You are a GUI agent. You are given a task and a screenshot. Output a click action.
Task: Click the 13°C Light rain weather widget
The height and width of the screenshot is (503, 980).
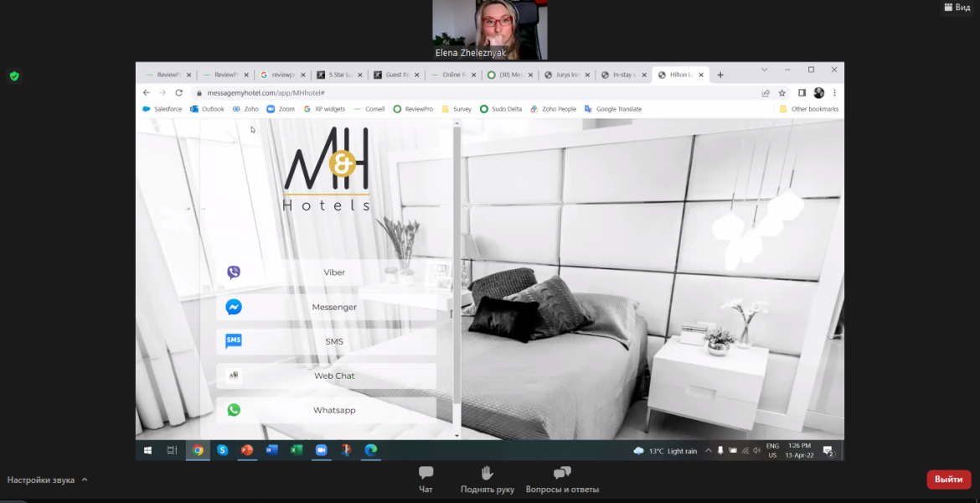click(x=666, y=451)
